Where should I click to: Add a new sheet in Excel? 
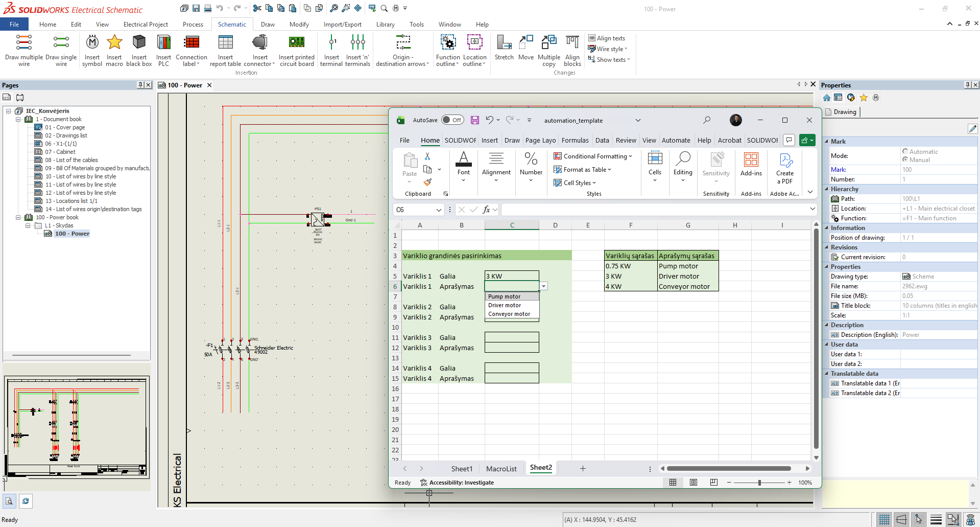pyautogui.click(x=583, y=468)
